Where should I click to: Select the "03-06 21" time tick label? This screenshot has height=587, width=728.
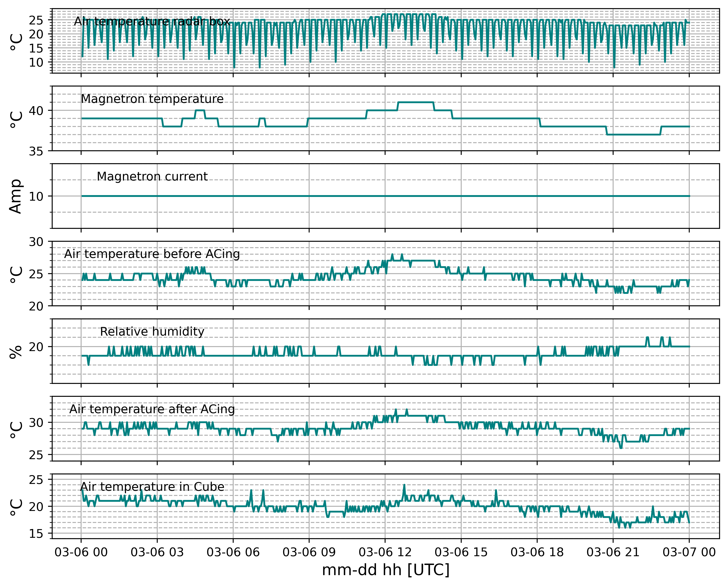point(613,552)
